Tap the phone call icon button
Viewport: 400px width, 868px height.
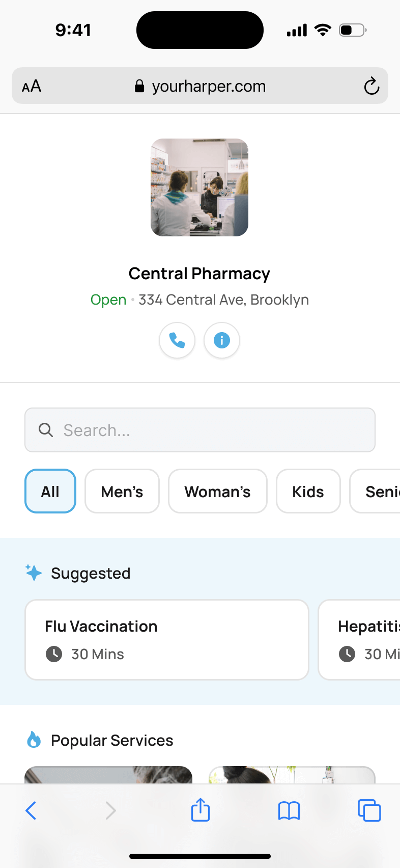coord(177,340)
